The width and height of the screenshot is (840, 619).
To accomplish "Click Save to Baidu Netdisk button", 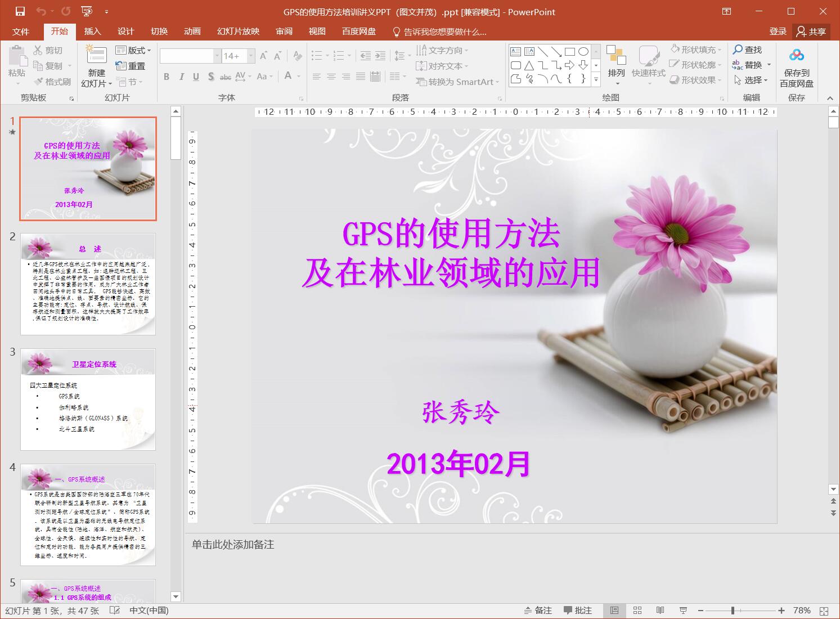I will (x=797, y=68).
